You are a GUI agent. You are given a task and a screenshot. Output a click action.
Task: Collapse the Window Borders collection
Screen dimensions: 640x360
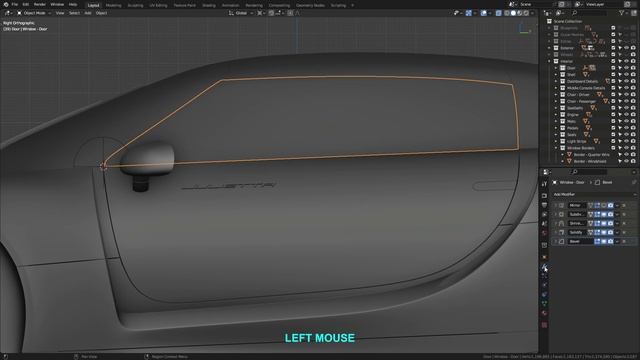(556, 148)
